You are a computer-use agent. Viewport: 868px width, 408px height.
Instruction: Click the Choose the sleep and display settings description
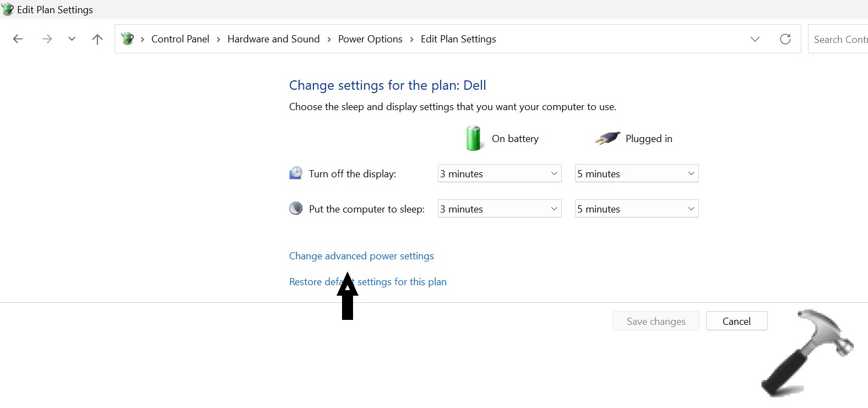pos(453,107)
